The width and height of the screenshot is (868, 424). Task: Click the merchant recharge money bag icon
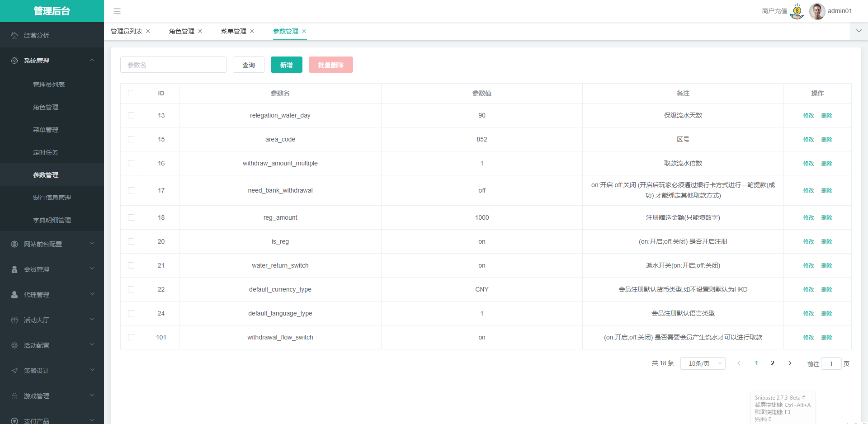[x=797, y=11]
